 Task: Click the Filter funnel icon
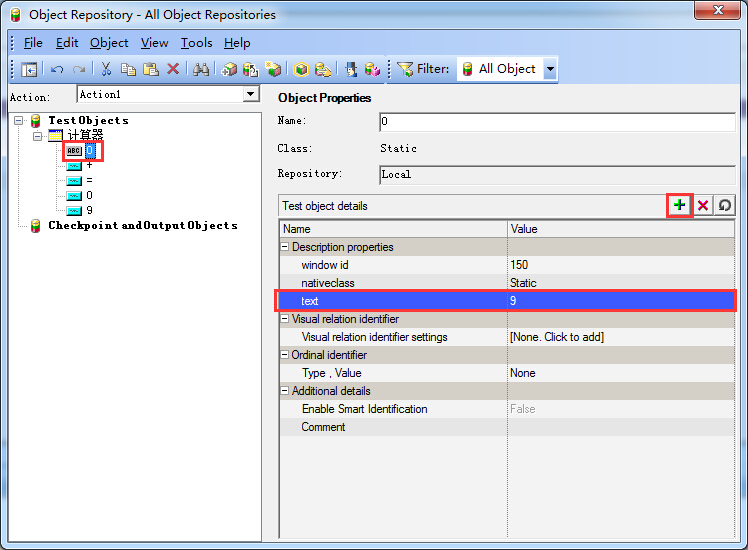(405, 69)
